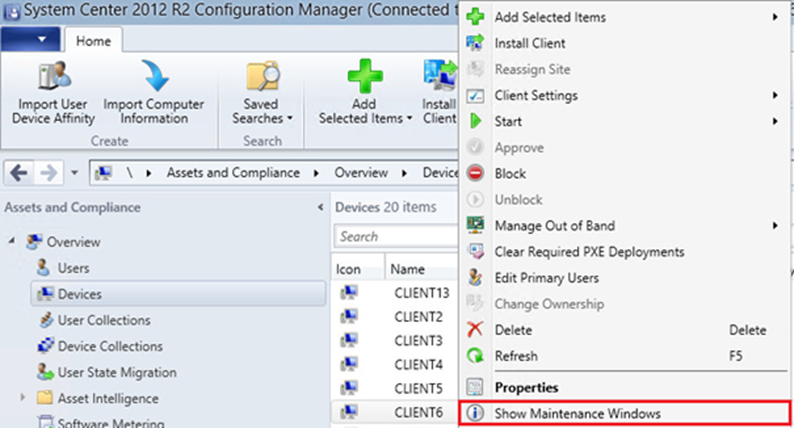Choose Refresh in the context menu

point(625,356)
